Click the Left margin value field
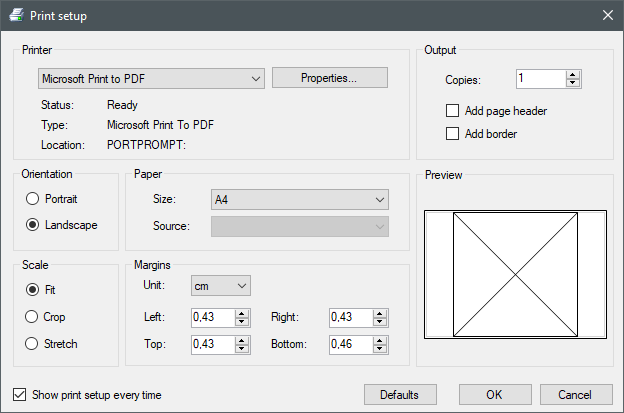The width and height of the screenshot is (624, 413). [212, 317]
